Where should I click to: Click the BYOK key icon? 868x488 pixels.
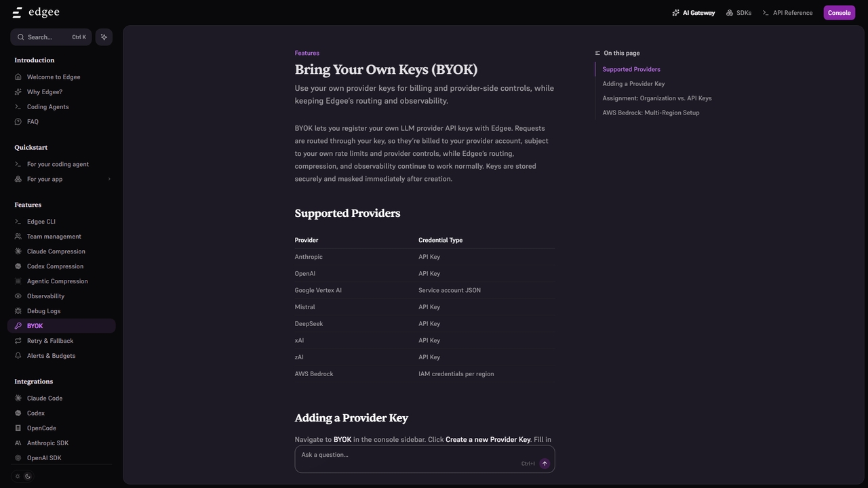pos(18,326)
